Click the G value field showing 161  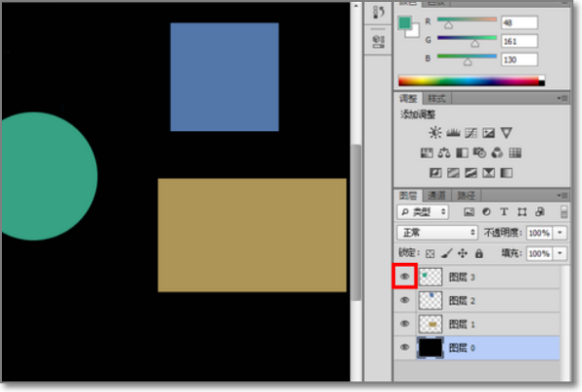point(519,41)
